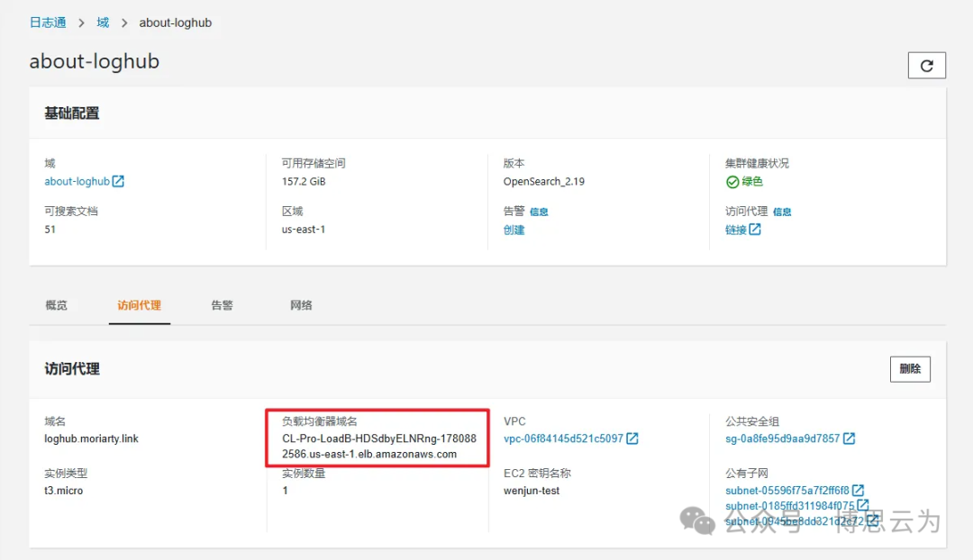
Task: Click the 基础配置 section heading
Action: point(71,113)
